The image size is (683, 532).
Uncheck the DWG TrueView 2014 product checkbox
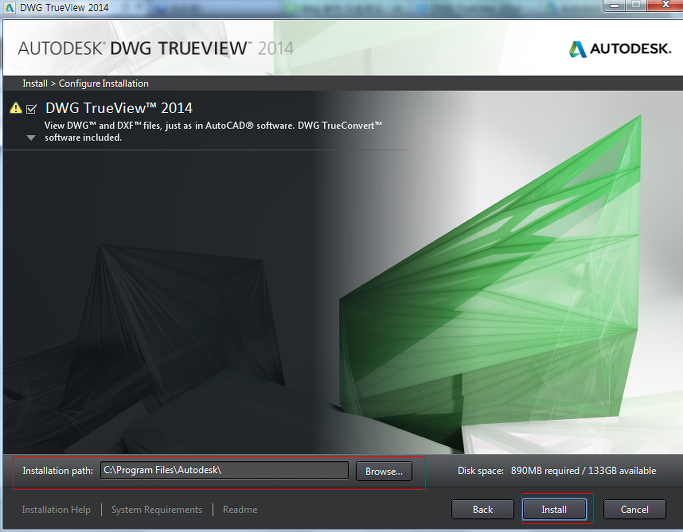[x=31, y=108]
